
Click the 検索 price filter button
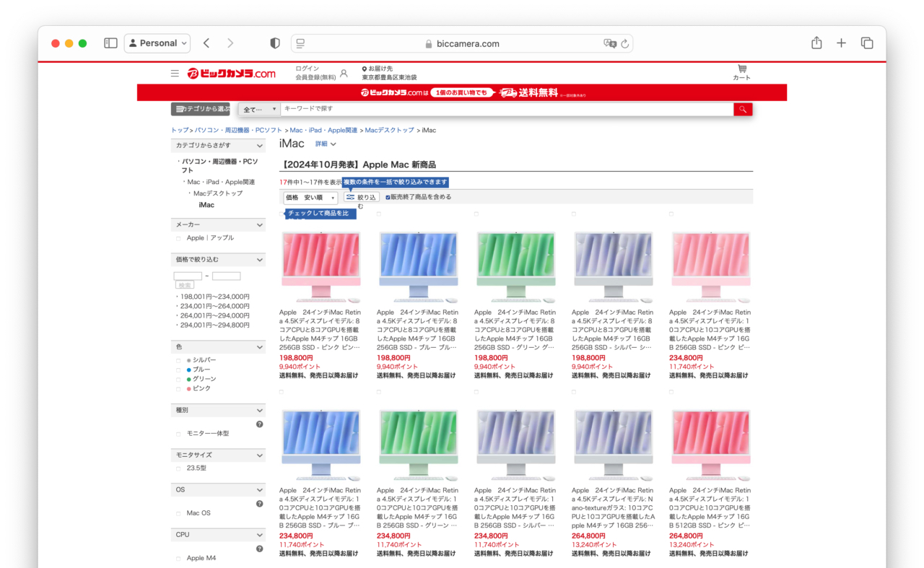[x=186, y=285]
